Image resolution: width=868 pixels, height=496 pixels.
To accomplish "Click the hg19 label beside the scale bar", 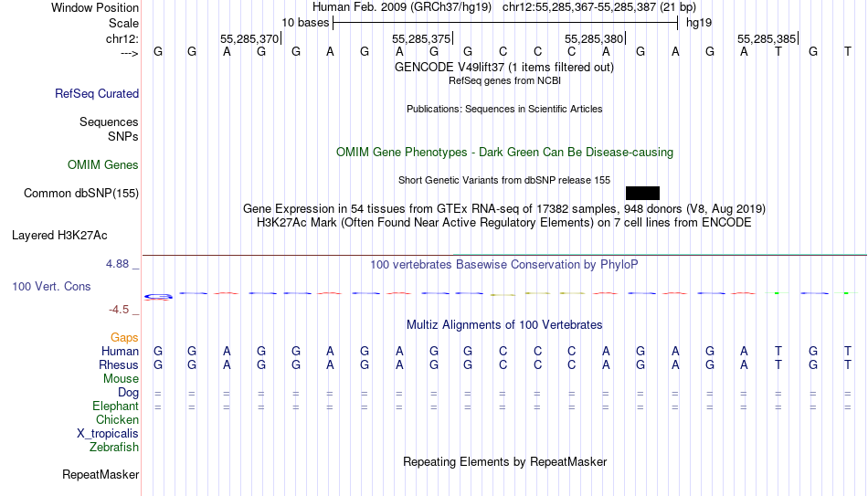I will coord(699,23).
